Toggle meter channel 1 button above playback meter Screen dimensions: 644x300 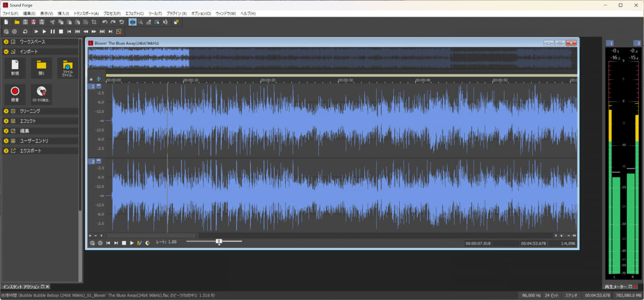[610, 43]
